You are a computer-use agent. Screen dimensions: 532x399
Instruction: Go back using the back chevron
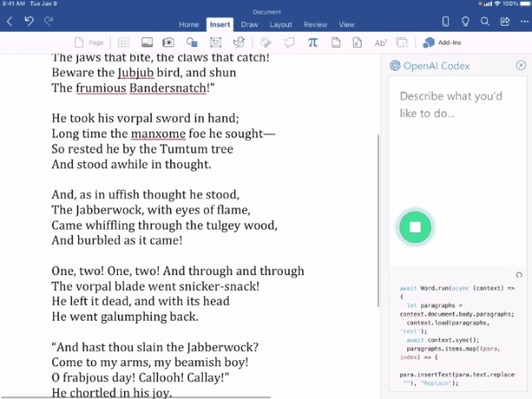point(10,21)
